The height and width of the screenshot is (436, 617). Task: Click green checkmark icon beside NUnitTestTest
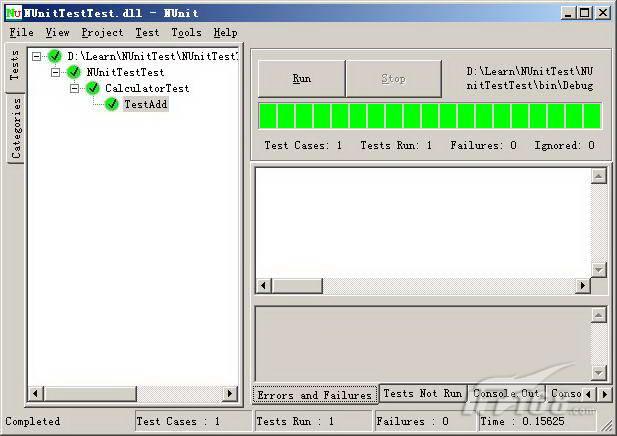(x=74, y=72)
